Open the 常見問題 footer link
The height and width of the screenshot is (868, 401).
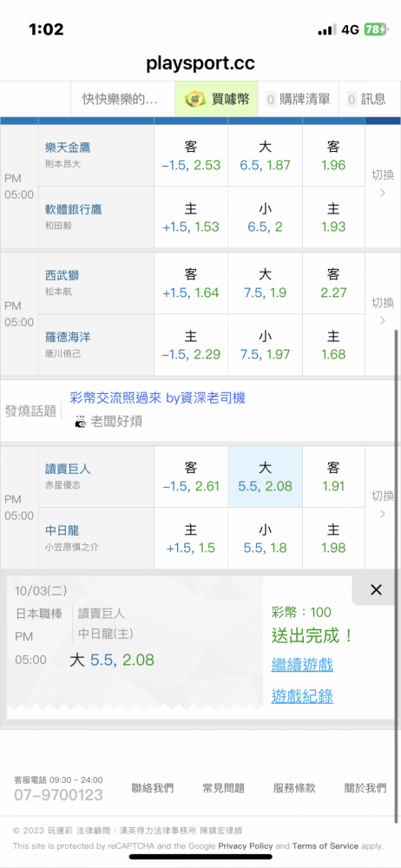click(224, 788)
